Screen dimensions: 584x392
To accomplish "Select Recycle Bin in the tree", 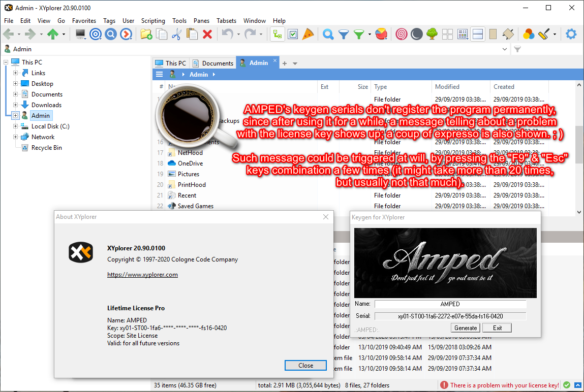I will [47, 148].
